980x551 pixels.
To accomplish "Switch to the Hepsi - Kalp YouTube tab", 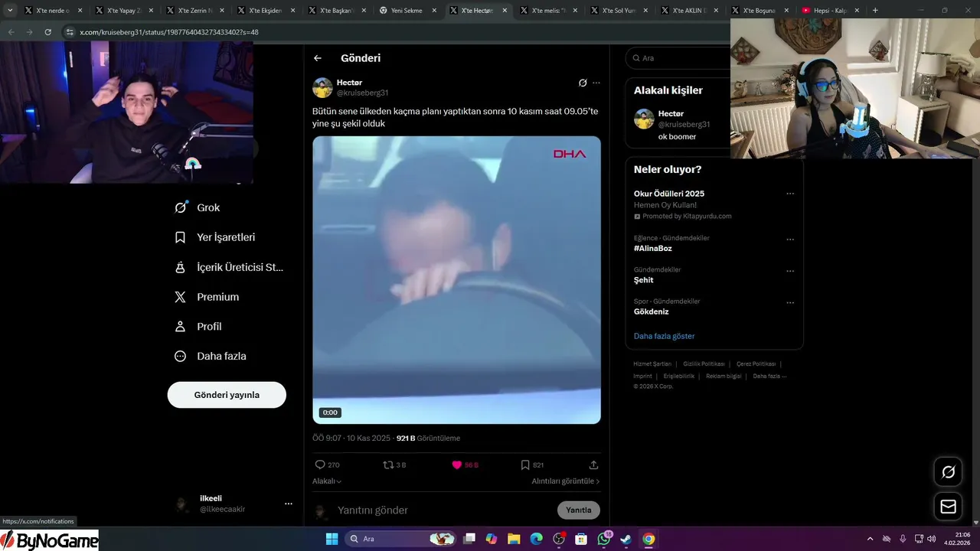I will 830,11.
